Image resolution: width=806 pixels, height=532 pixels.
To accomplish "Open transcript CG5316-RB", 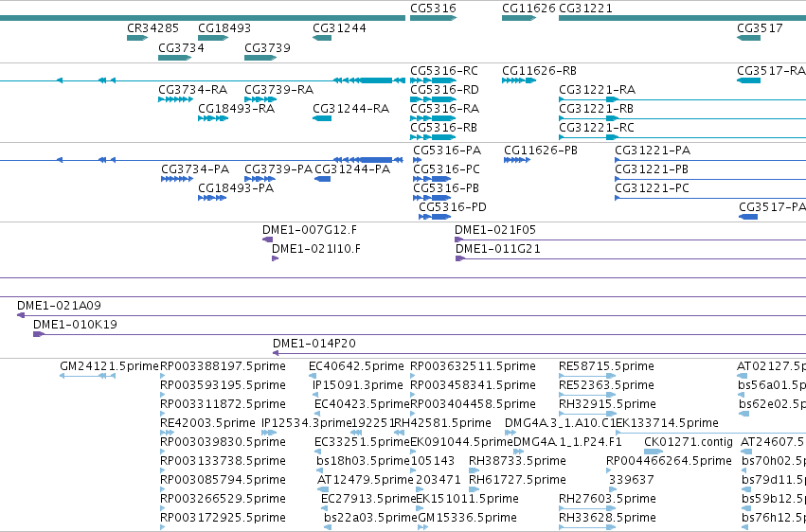I will 434,137.
